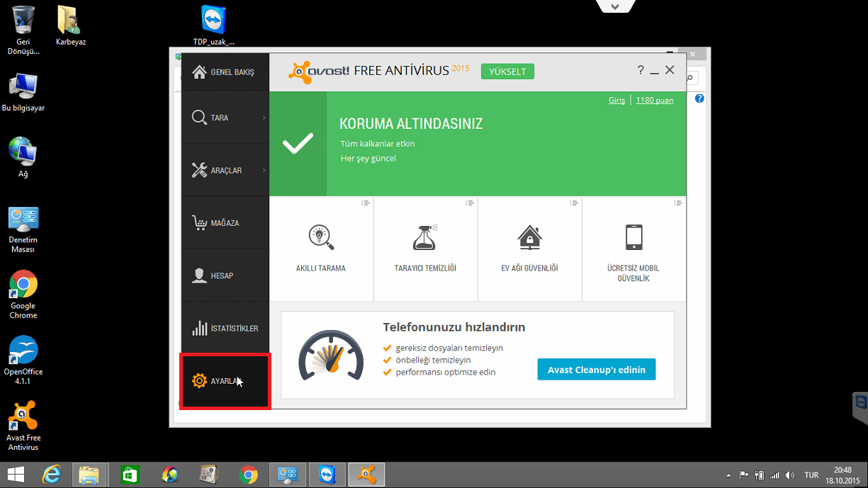This screenshot has width=868, height=488.
Task: Open tile options menu above Ev Ağı Güvenliği
Action: 574,203
